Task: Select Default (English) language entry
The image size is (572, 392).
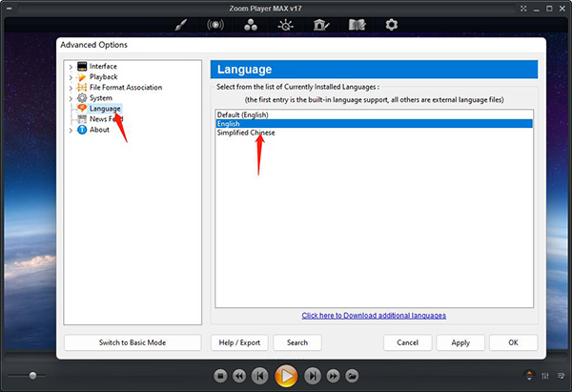Action: (244, 114)
